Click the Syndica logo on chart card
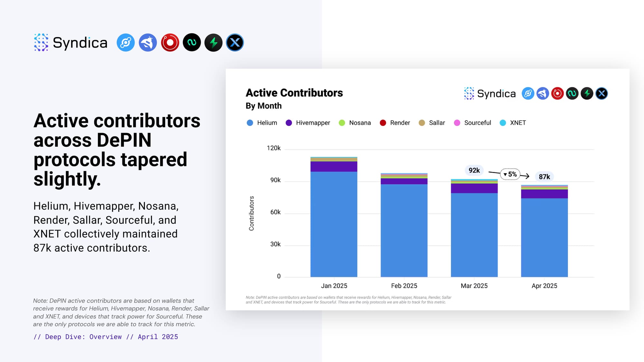Screen dimensions: 644x362 point(490,94)
